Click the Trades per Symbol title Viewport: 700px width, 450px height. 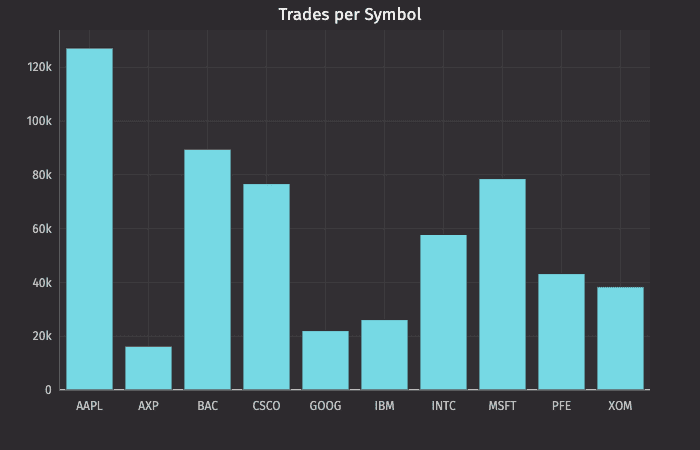pos(350,14)
